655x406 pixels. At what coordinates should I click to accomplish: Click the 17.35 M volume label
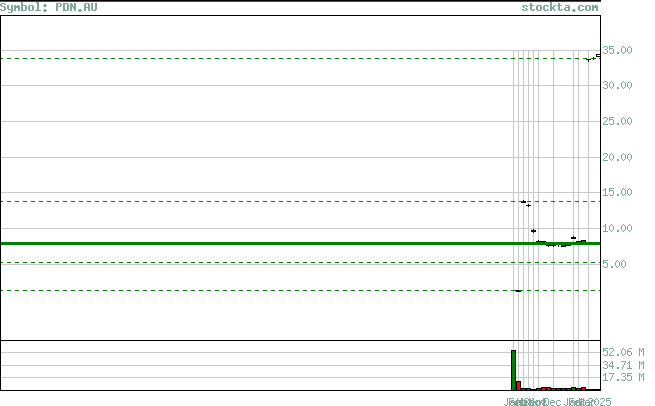point(623,378)
